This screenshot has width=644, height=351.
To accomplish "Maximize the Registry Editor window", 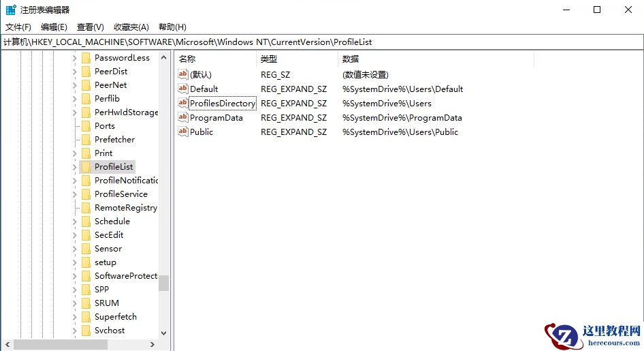I will pyautogui.click(x=597, y=10).
